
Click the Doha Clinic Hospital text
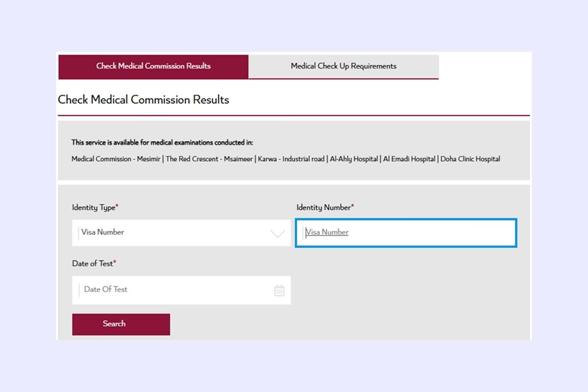[470, 159]
